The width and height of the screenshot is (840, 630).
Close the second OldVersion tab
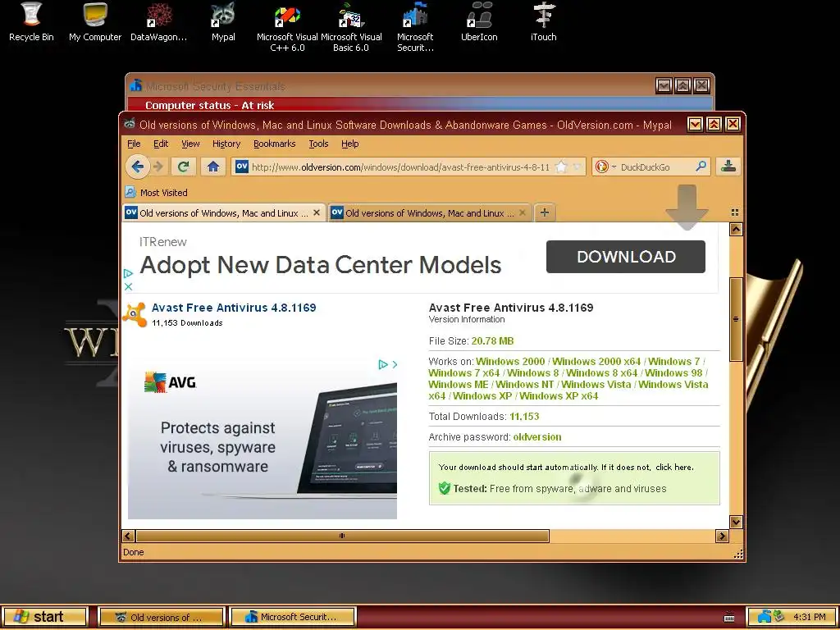click(x=523, y=212)
